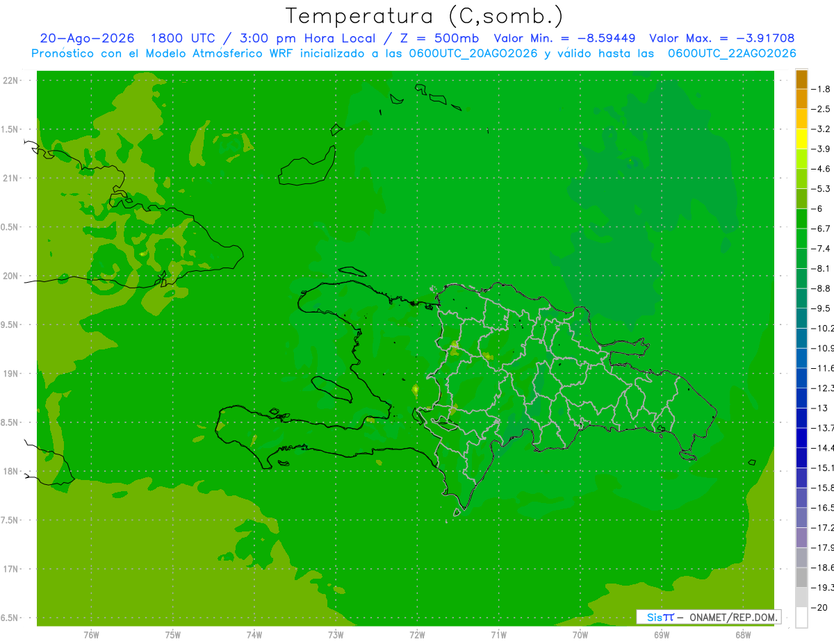Click the "22N" latitude axis label
This screenshot has height=644, width=834.
coord(10,81)
